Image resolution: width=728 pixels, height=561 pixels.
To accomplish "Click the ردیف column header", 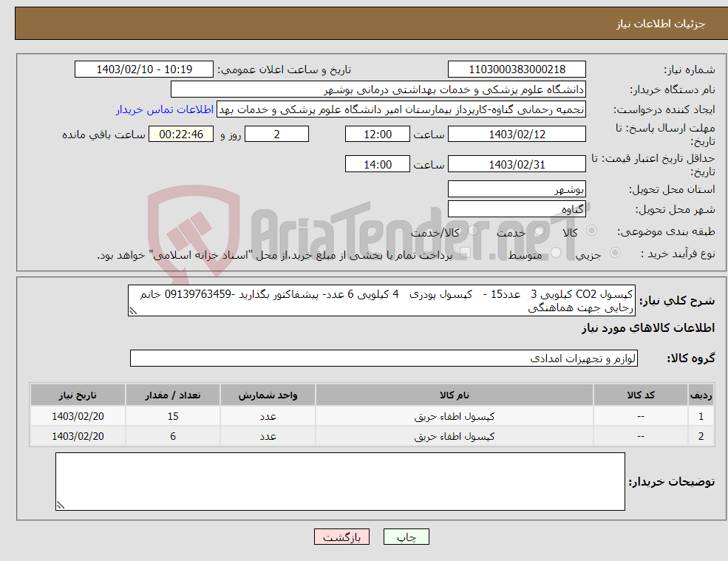I will [x=701, y=395].
